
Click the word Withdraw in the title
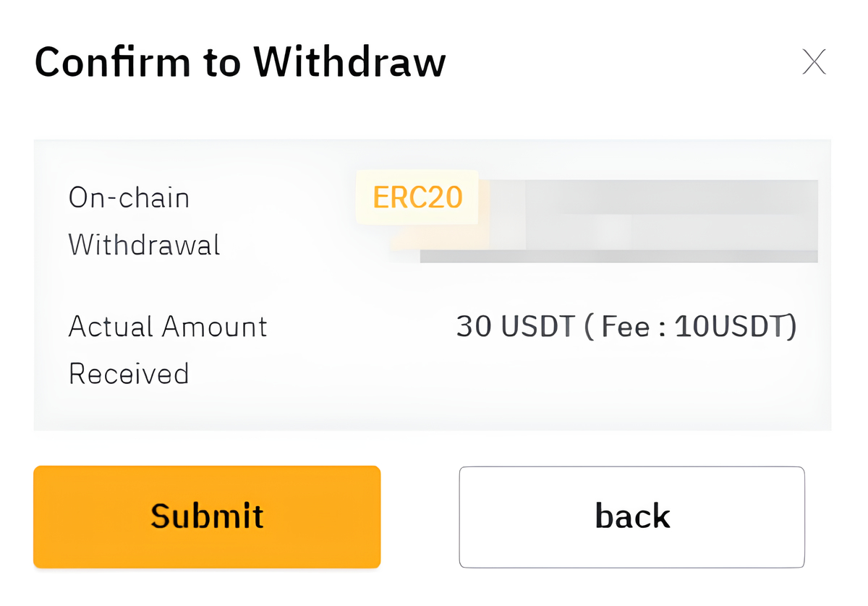point(350,62)
